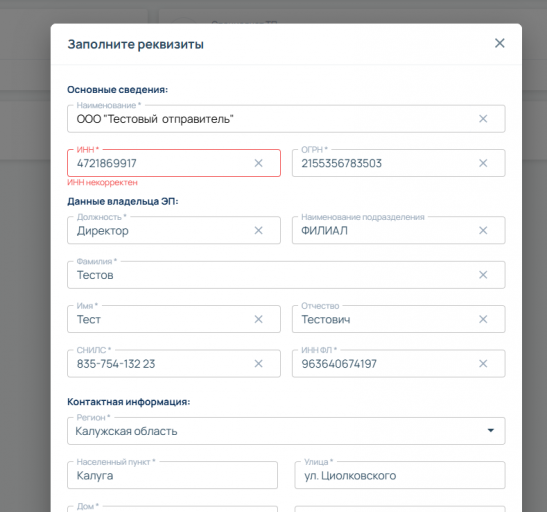Clear the ИНН ФЛ field value
The height and width of the screenshot is (512, 547).
click(483, 364)
